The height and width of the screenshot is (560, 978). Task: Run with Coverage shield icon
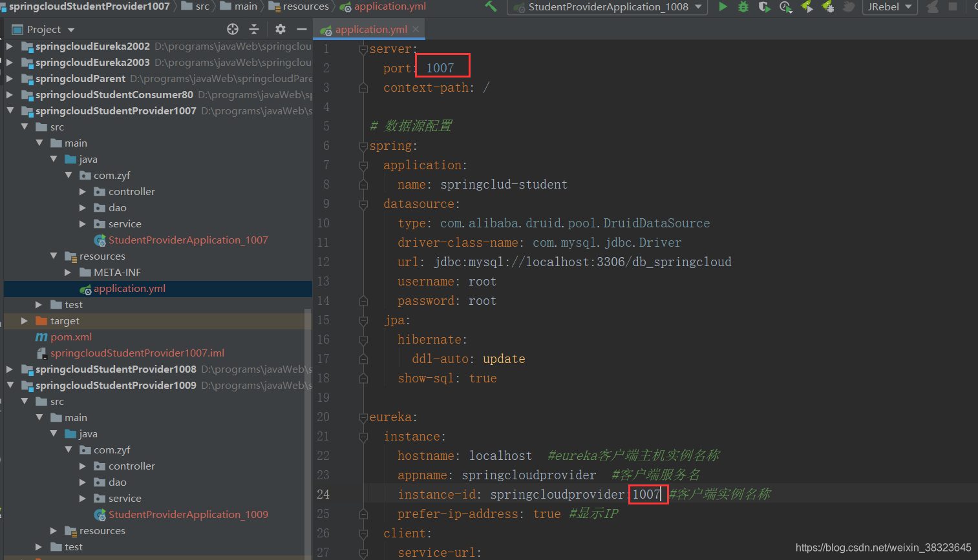coord(764,6)
